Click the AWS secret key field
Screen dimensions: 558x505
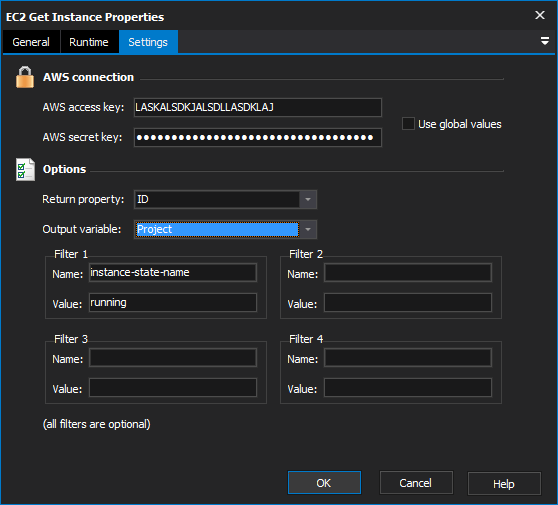(x=258, y=137)
